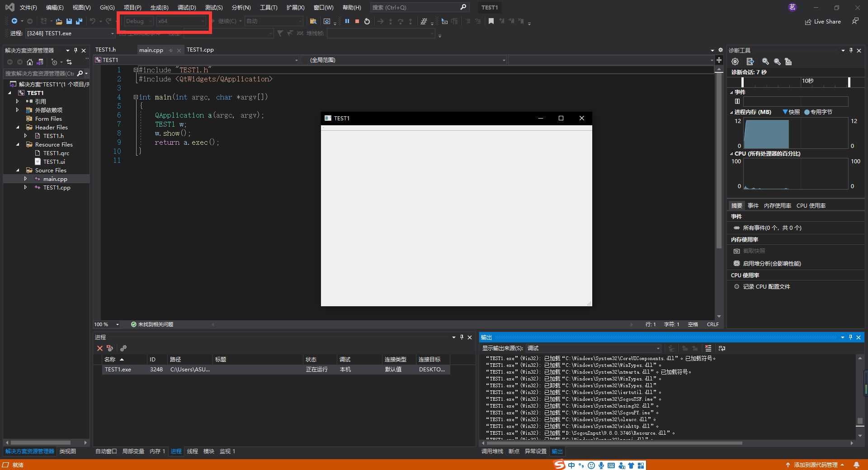868x470 pixels.
Task: Stop debugging using the red square icon
Action: 357,21
